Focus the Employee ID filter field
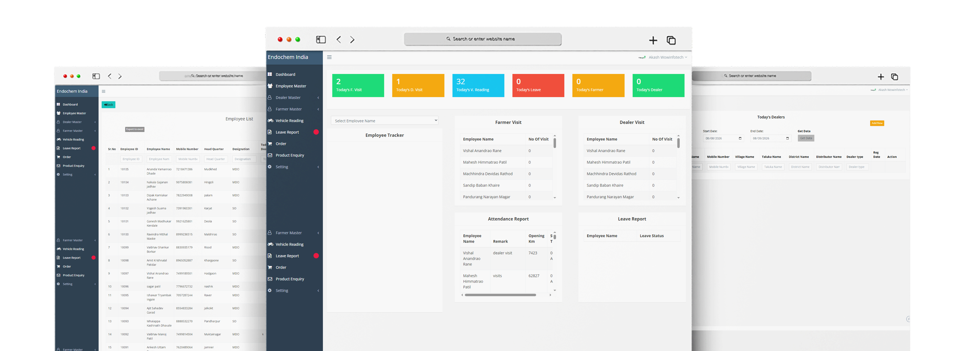980x351 pixels. coord(131,159)
